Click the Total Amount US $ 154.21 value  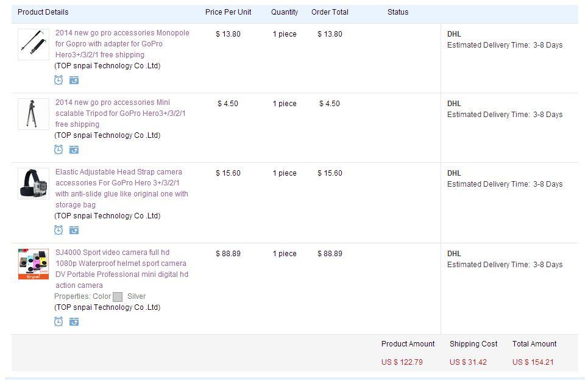point(533,362)
